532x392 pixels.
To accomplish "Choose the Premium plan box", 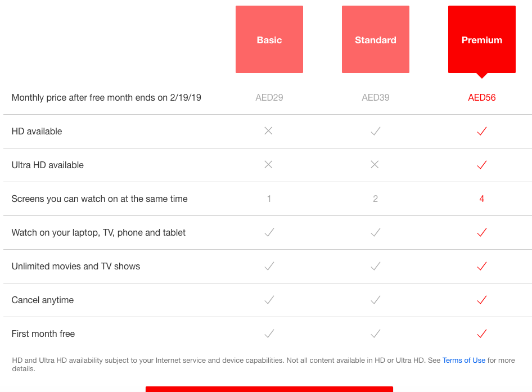I will coord(481,39).
